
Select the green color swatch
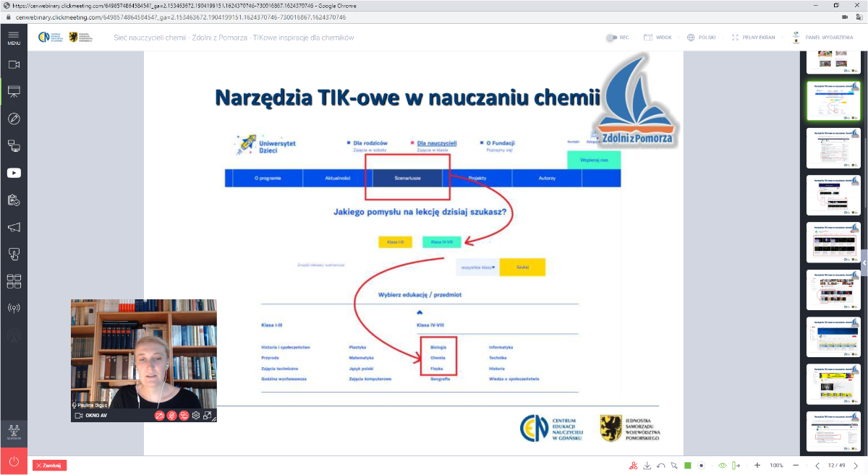pyautogui.click(x=688, y=466)
